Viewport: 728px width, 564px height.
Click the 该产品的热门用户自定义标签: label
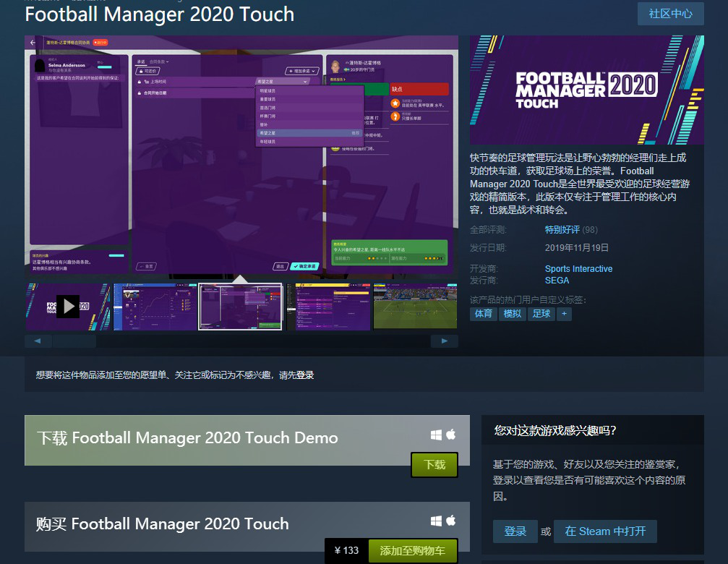pyautogui.click(x=528, y=300)
